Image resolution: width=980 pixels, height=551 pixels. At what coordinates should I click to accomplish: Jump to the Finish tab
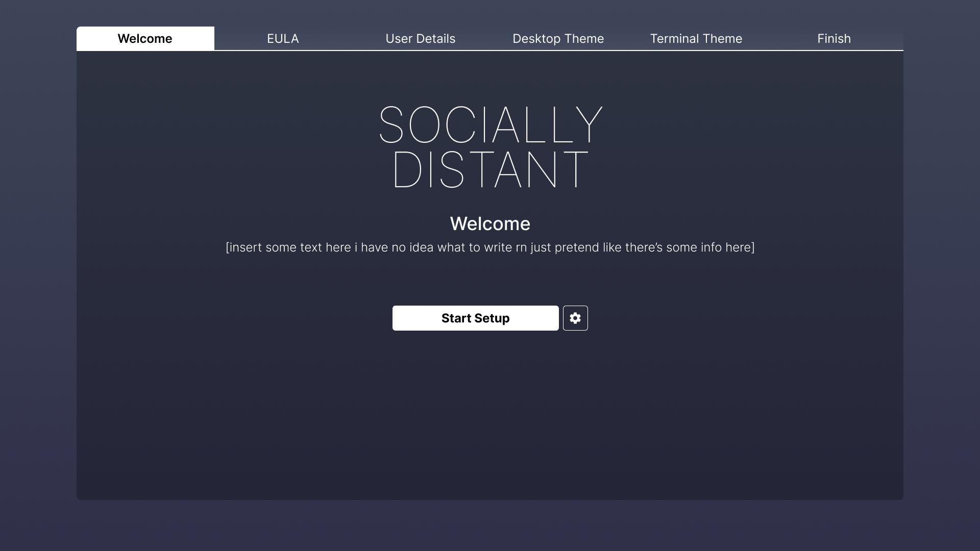[x=835, y=38]
